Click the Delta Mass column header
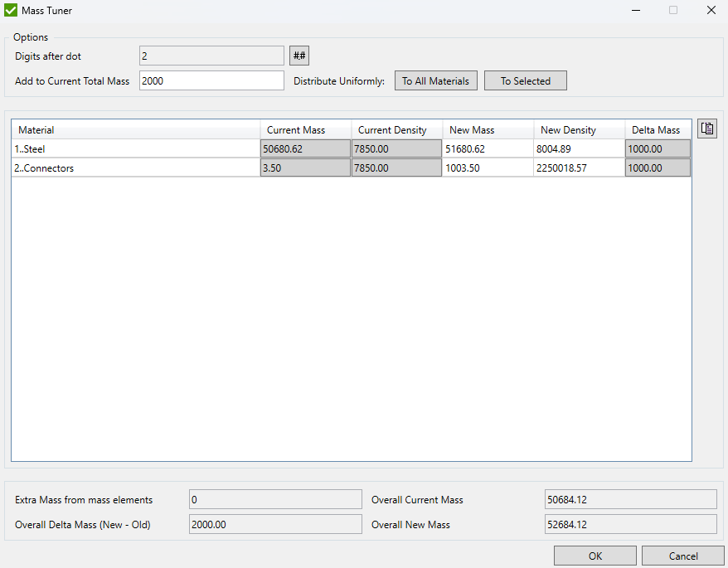This screenshot has width=728, height=568. 657,129
